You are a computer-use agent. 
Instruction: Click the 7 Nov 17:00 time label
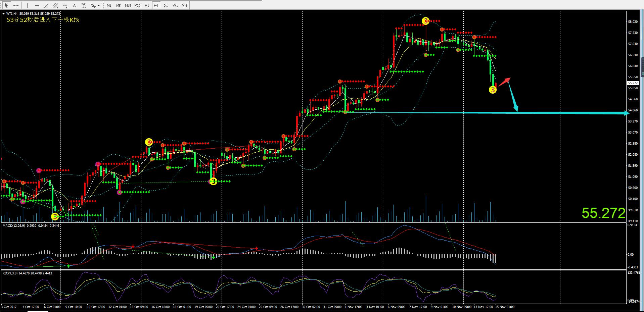(418, 307)
